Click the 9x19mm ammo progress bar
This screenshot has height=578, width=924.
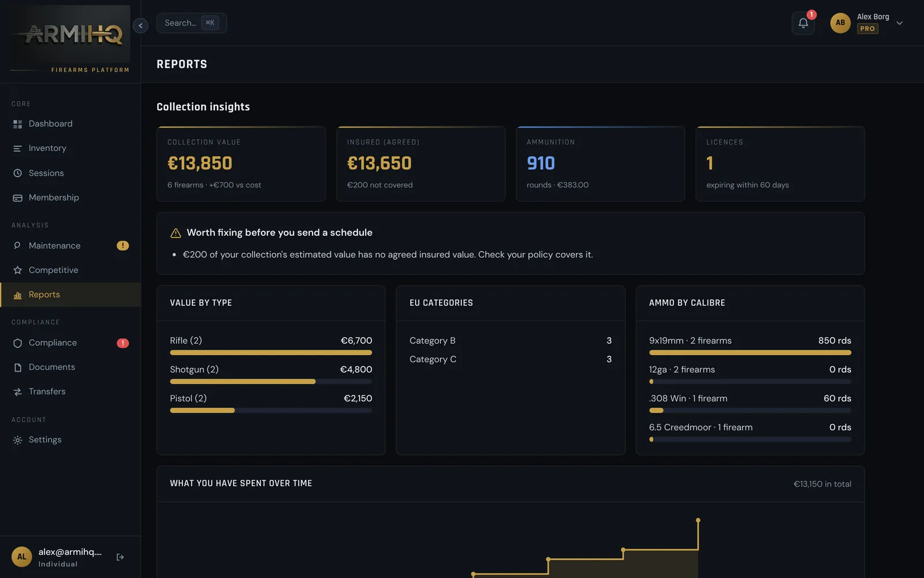click(x=750, y=353)
